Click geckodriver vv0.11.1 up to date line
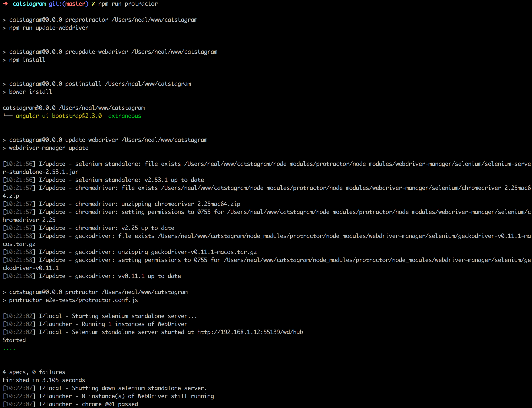The height and width of the screenshot is (408, 532). [128, 276]
